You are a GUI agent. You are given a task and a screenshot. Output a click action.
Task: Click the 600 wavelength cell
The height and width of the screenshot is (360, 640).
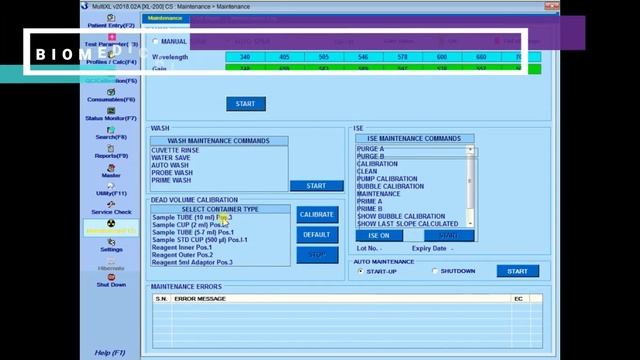click(442, 57)
